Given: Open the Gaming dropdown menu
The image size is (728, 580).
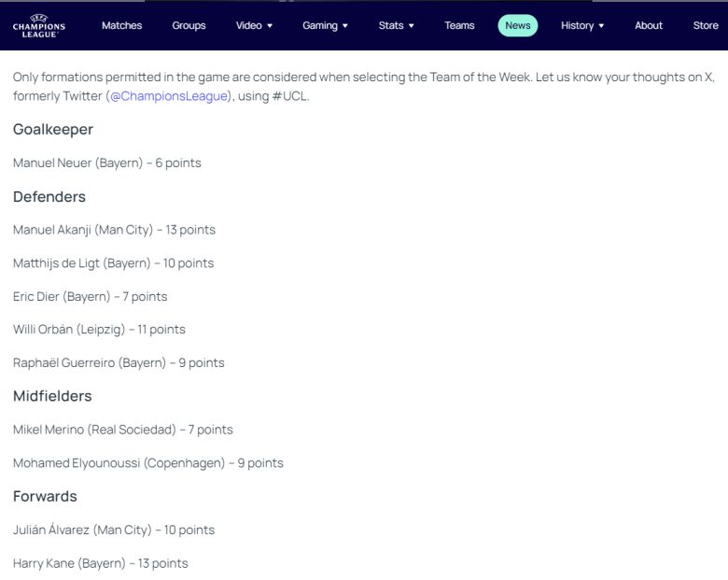Looking at the screenshot, I should [x=325, y=25].
